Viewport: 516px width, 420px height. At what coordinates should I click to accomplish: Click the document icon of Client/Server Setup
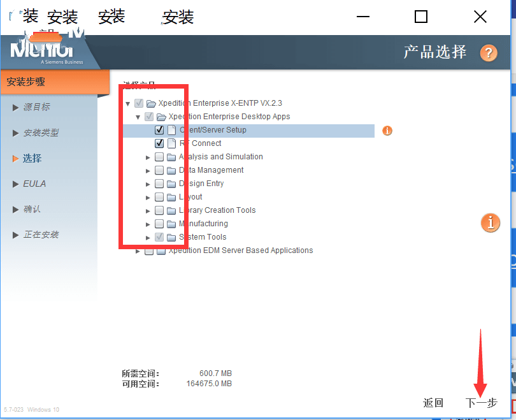pyautogui.click(x=172, y=130)
